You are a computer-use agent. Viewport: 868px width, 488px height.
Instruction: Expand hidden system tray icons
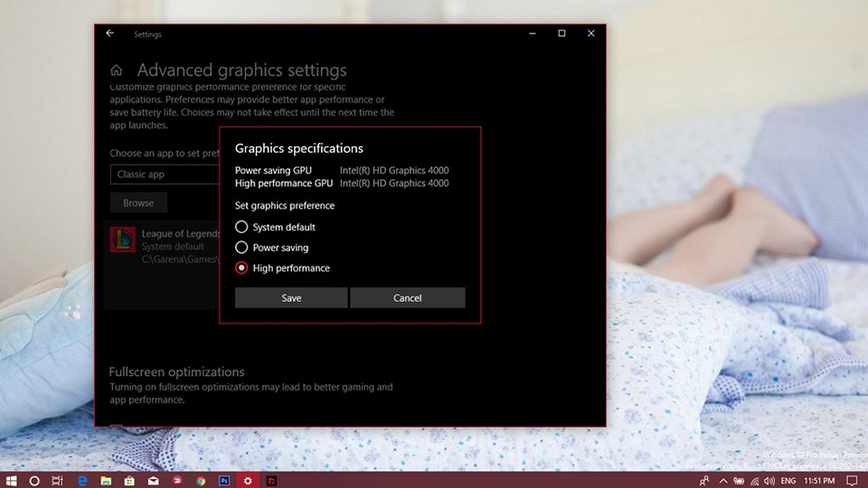723,481
